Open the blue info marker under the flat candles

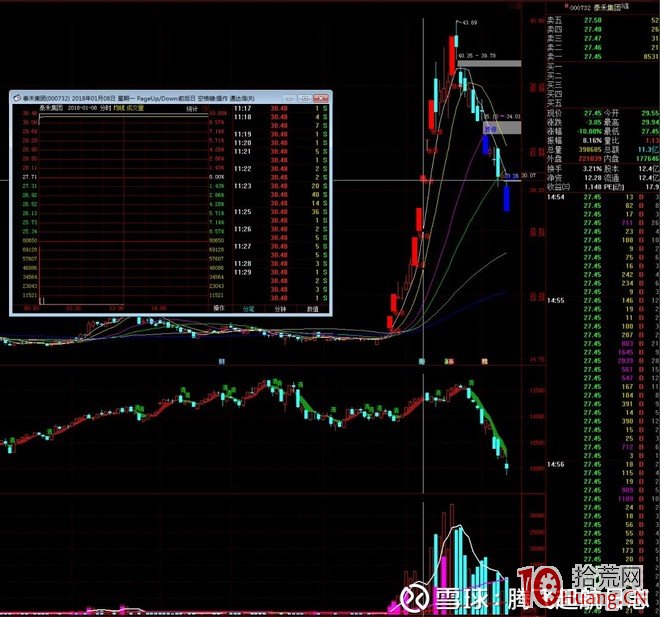point(221,361)
